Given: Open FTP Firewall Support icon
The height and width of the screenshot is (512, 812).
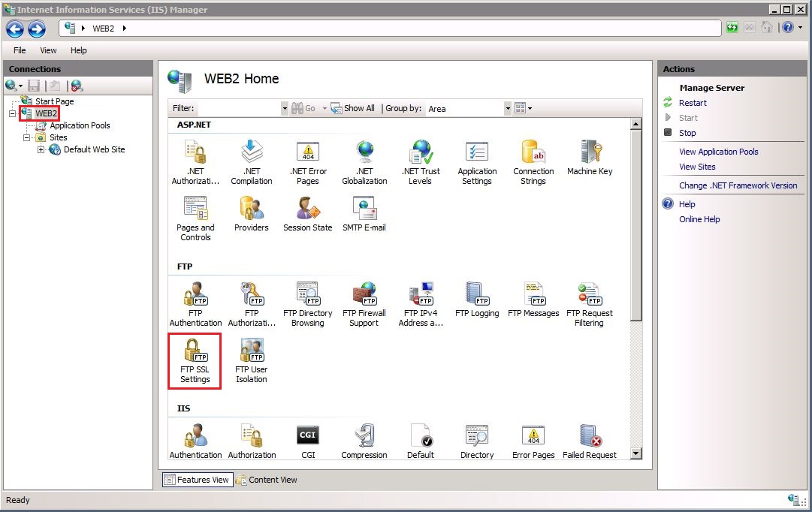Looking at the screenshot, I should coord(364,303).
